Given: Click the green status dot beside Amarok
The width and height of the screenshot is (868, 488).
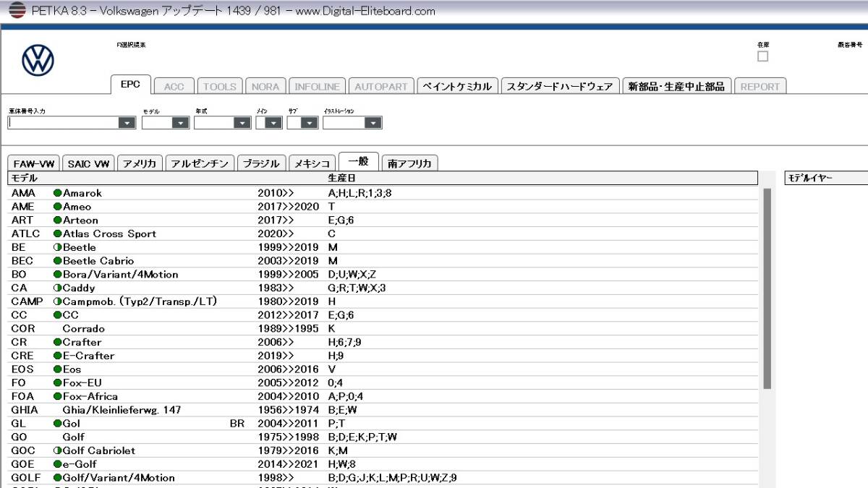Looking at the screenshot, I should pos(57,193).
